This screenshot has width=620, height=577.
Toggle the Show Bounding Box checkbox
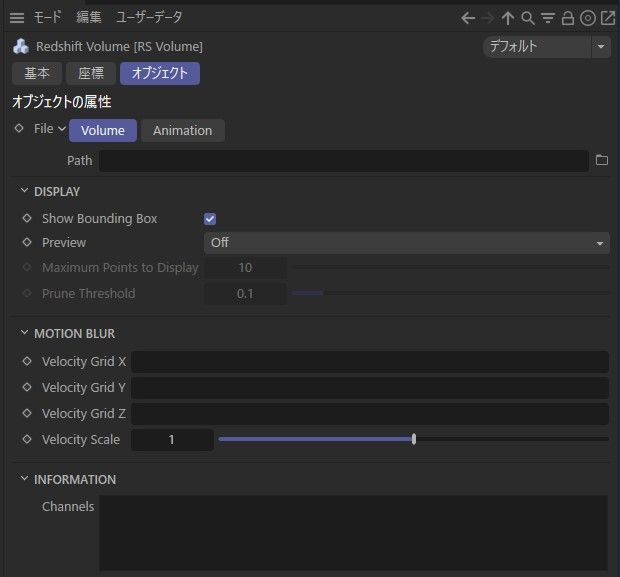[210, 219]
